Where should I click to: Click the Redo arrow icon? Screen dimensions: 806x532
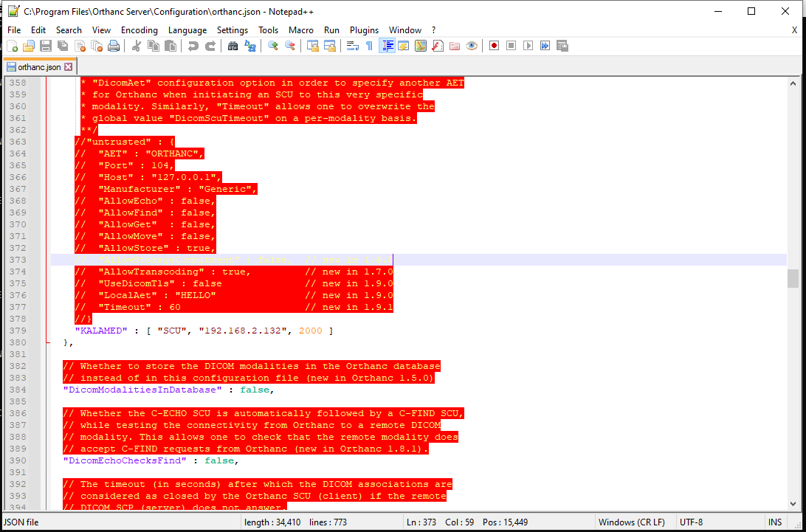[210, 46]
